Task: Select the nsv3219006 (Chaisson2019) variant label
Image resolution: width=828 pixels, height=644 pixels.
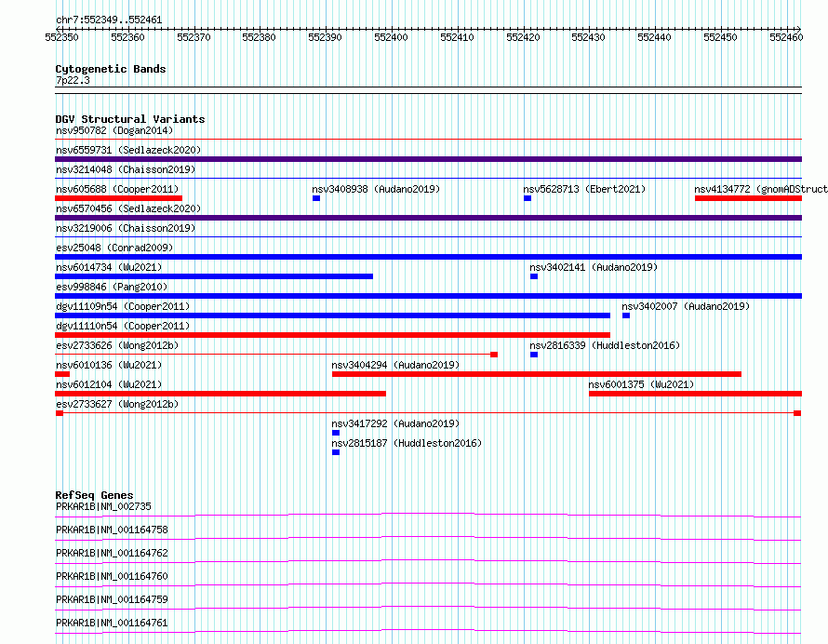Action: tap(126, 228)
